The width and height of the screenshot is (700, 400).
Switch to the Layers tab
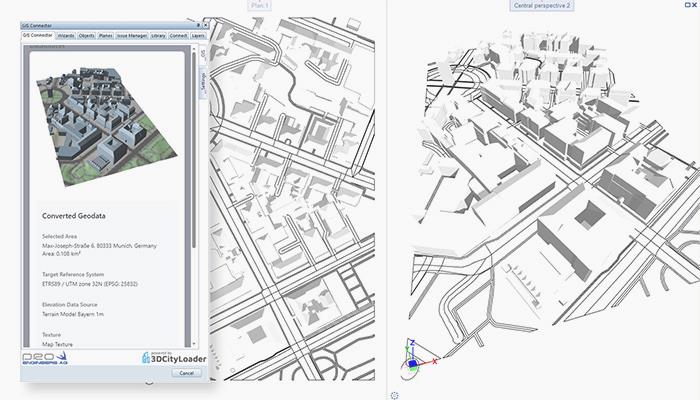coord(198,35)
